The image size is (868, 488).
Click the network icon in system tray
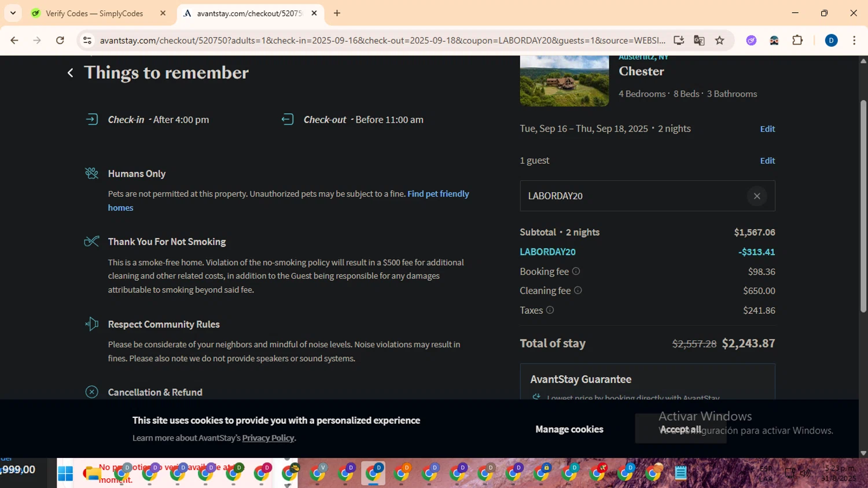pyautogui.click(x=790, y=474)
